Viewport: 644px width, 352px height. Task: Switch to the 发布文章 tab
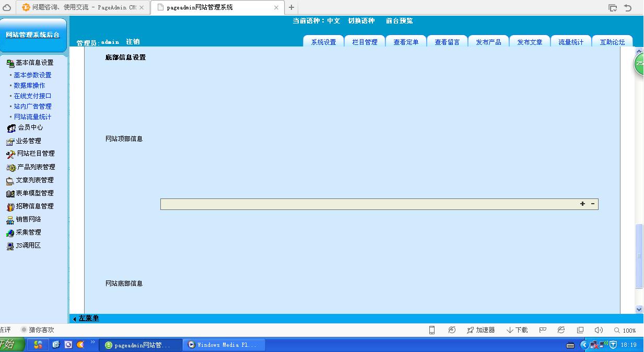530,42
